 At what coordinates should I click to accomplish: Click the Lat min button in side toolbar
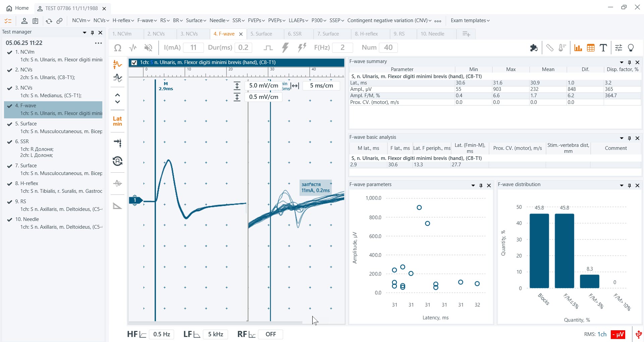[117, 121]
